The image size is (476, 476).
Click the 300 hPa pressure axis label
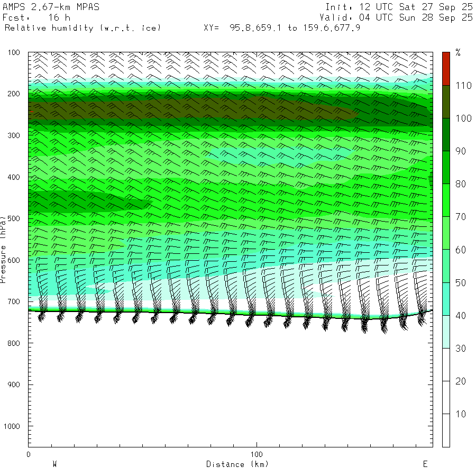pos(14,135)
